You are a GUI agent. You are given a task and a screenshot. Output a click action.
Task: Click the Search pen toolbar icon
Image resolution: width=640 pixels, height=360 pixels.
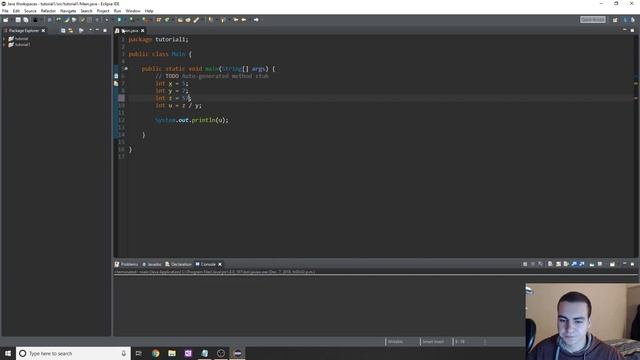point(196,20)
